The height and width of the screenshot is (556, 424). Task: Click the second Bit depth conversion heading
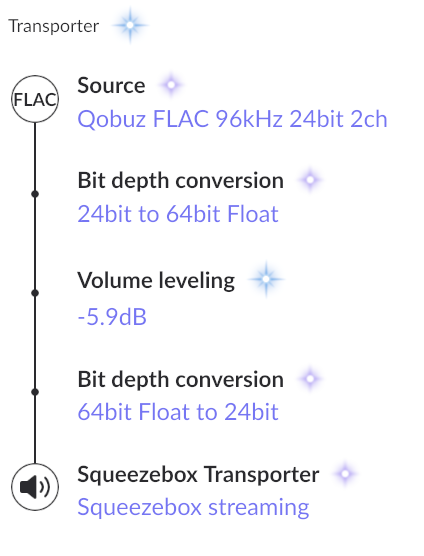point(180,380)
